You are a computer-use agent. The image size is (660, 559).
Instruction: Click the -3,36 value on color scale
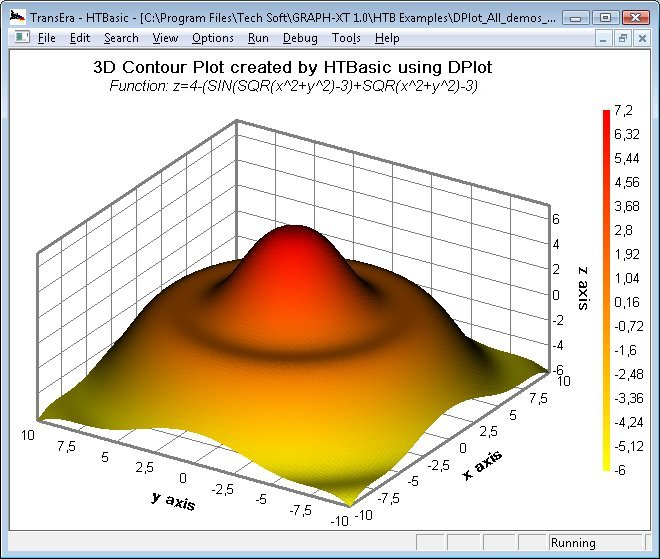[628, 398]
